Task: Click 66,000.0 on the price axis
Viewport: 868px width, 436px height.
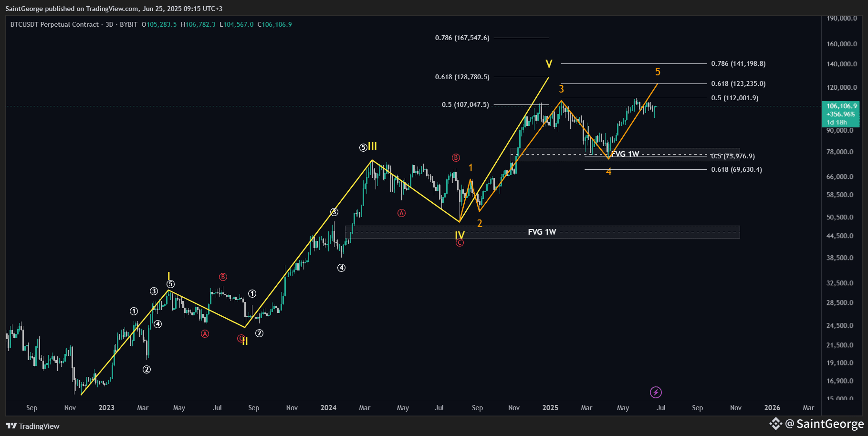Action: 840,176
